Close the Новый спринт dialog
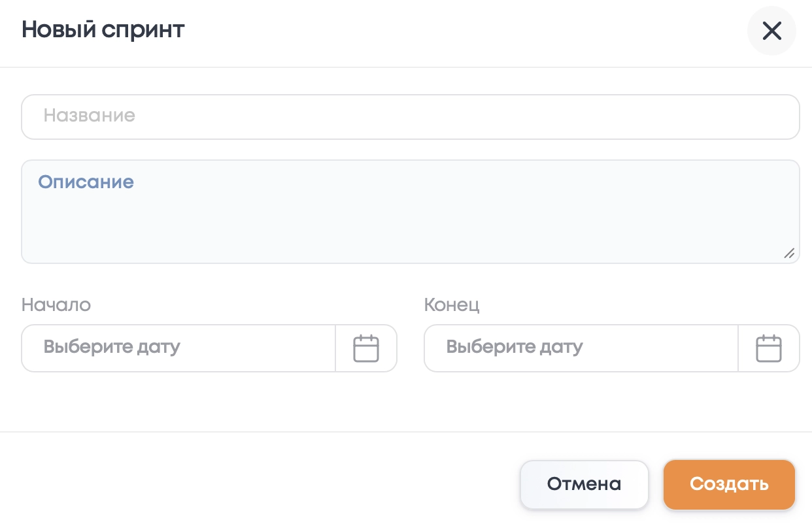 [771, 31]
